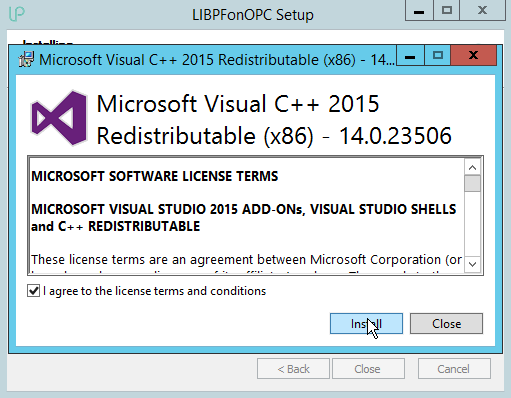This screenshot has width=511, height=398.
Task: Click the Back button in LIBPFonOPC Setup
Action: [x=293, y=369]
